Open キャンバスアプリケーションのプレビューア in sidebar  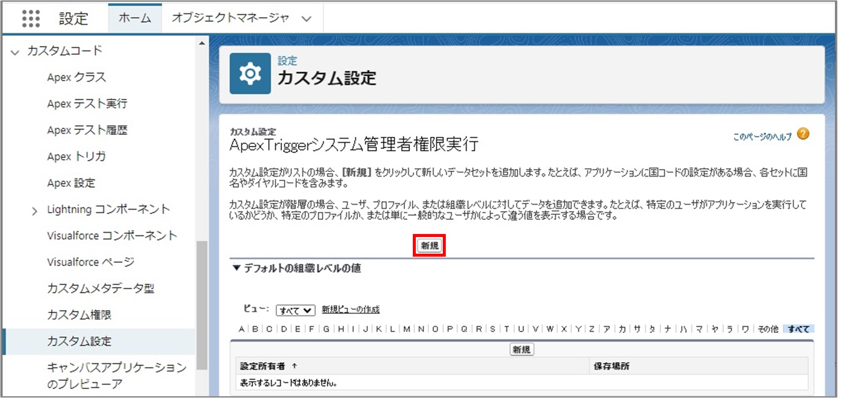pyautogui.click(x=116, y=376)
